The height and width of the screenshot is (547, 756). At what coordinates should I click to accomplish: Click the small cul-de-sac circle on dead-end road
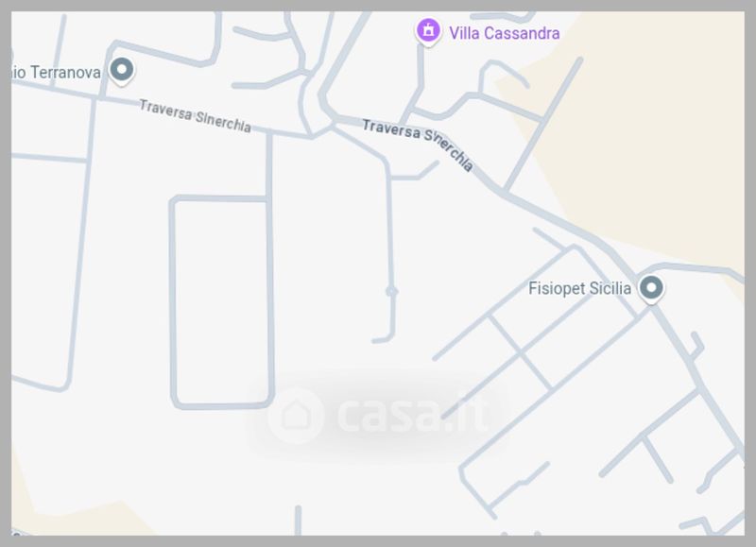coord(391,291)
